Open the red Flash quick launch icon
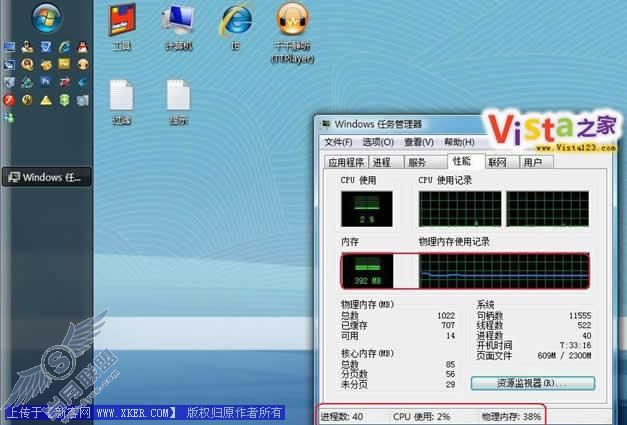The width and height of the screenshot is (627, 425). [x=9, y=100]
